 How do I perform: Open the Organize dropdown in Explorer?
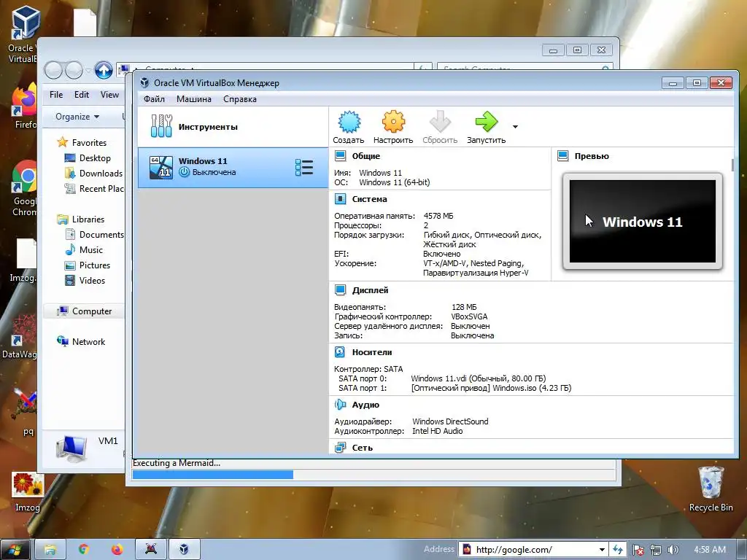click(77, 117)
